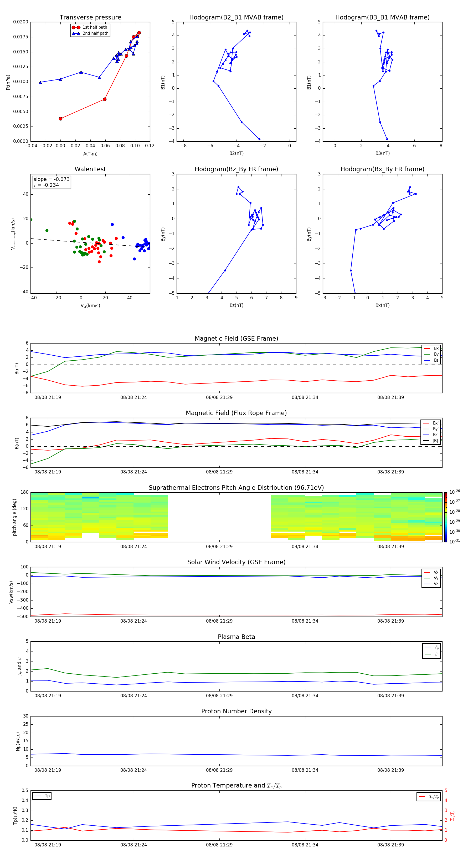Click the 'Hodogram(Bz_By FR frame)' title
This screenshot has height=868, width=473.
tap(236, 169)
